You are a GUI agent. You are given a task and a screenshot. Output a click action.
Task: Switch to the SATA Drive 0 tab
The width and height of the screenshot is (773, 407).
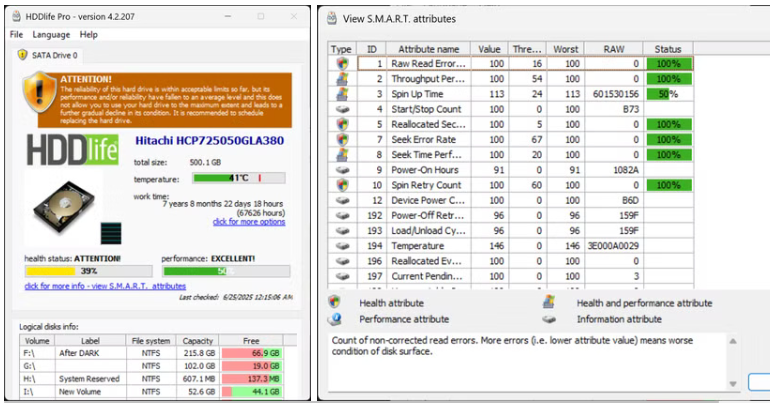[x=50, y=55]
